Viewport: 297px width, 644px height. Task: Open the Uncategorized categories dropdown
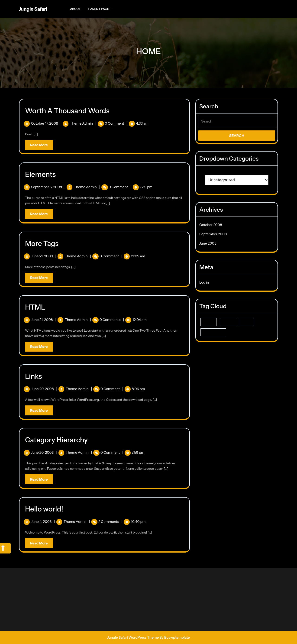(x=236, y=180)
